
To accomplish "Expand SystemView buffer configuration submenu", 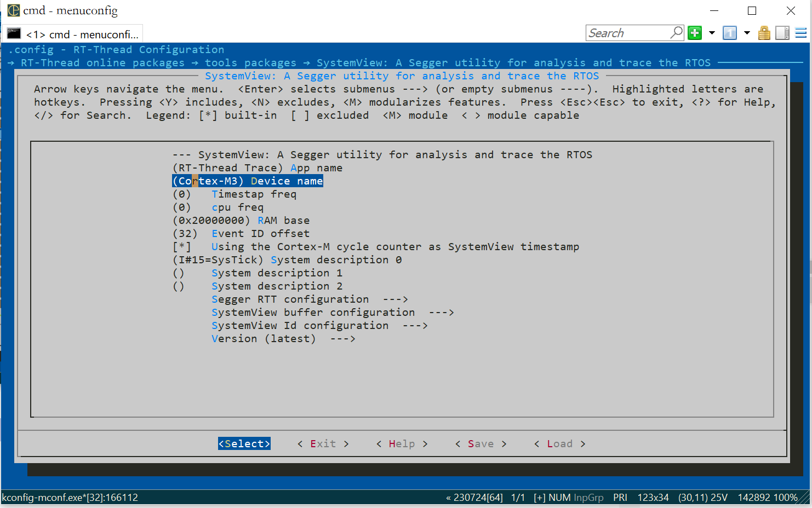I will [333, 313].
